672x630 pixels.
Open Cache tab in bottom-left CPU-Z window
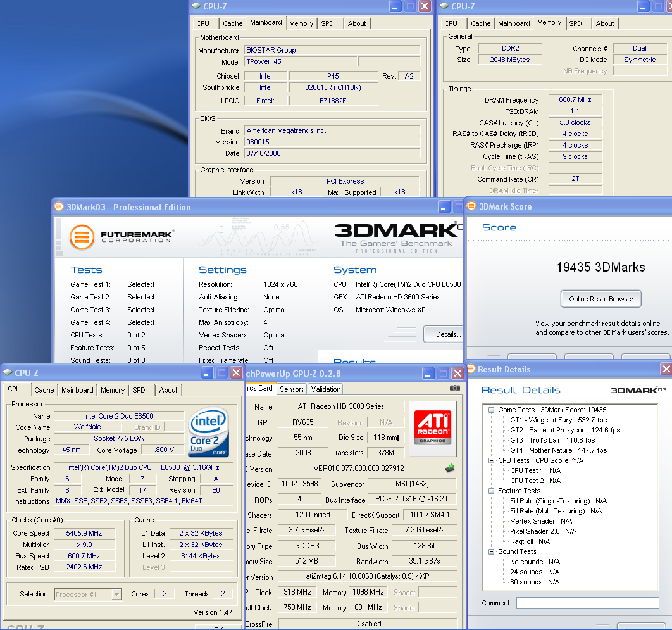click(44, 390)
